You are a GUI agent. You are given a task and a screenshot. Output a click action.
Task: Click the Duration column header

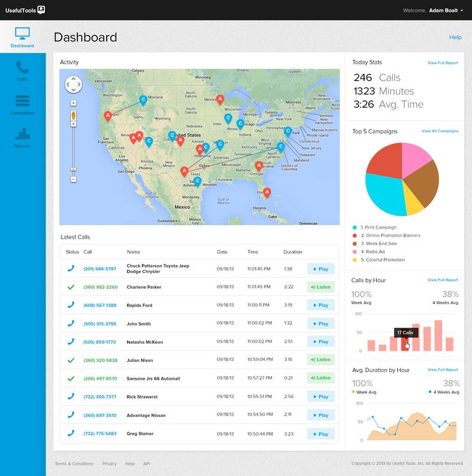[293, 252]
